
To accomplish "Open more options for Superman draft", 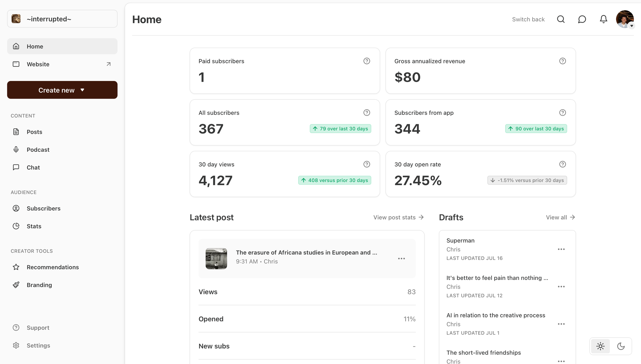I will (561, 249).
